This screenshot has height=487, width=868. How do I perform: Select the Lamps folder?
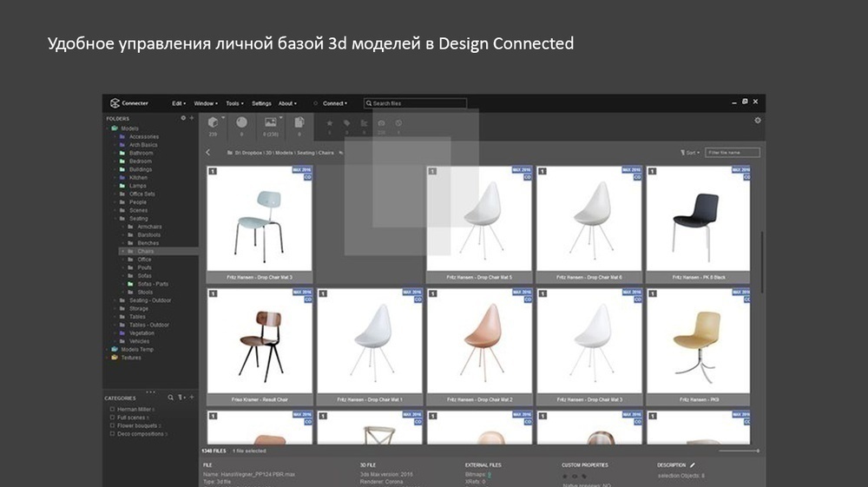(x=138, y=186)
